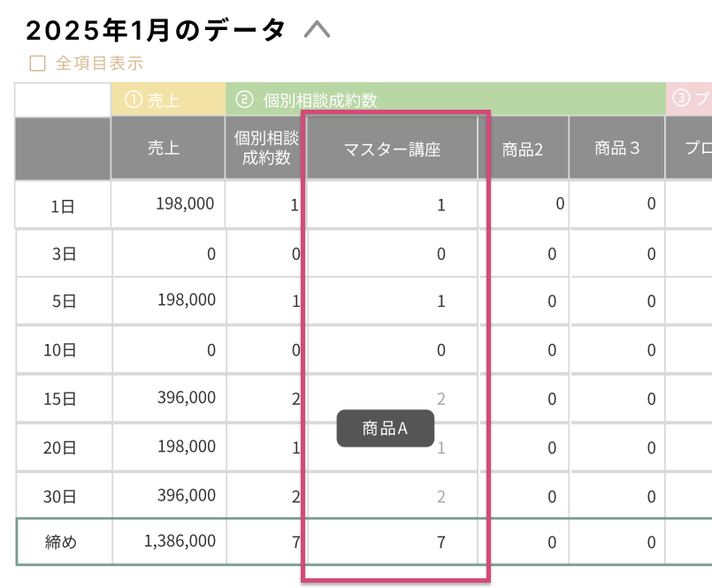Screen dimensions: 712x588
Task: Select the 10日 row label
Action: click(63, 350)
